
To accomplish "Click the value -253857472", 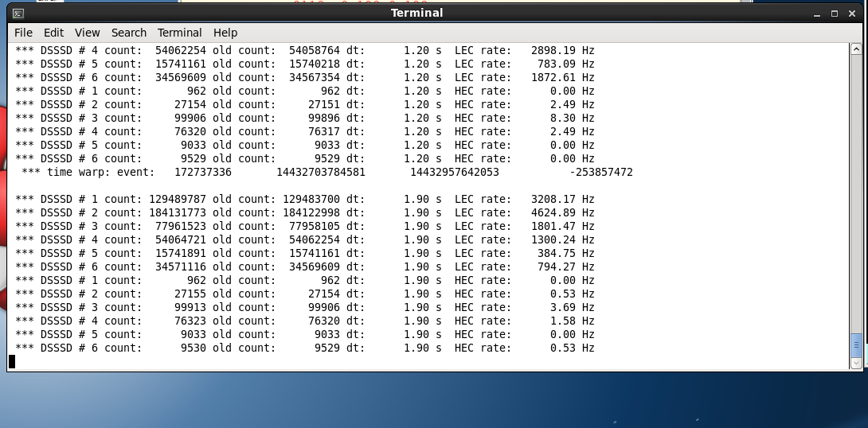I will click(x=601, y=172).
